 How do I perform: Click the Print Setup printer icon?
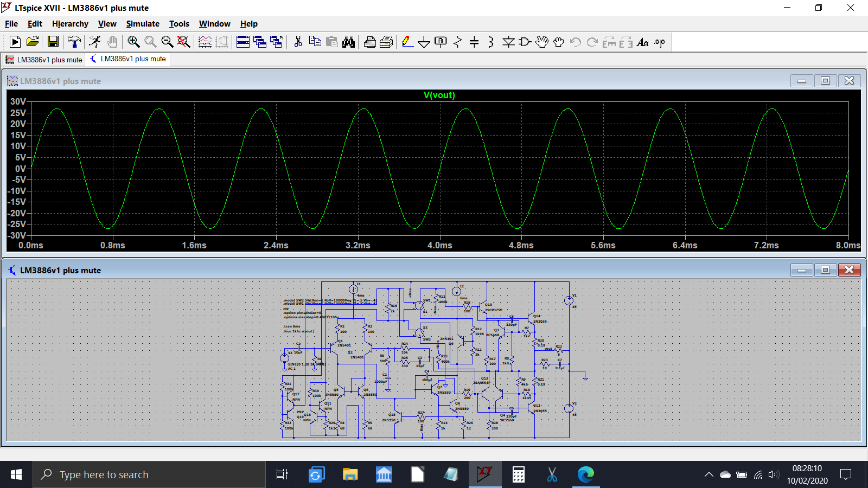coord(370,42)
